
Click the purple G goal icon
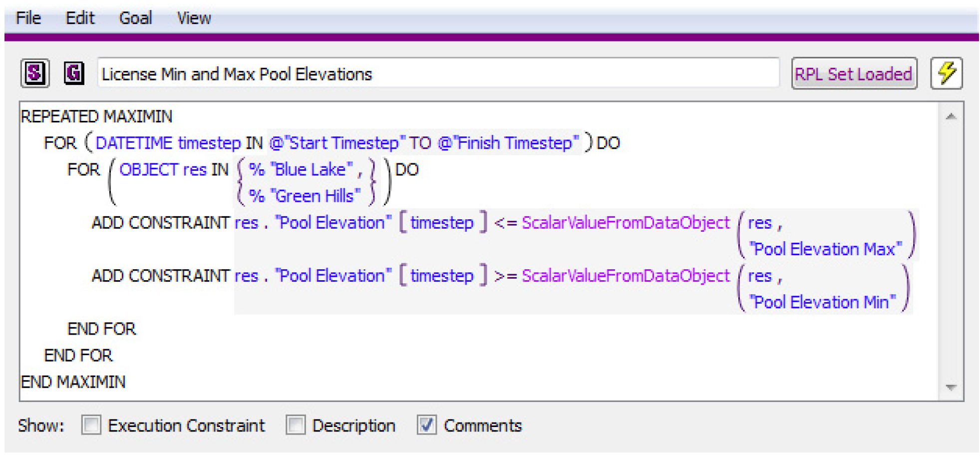[x=73, y=73]
